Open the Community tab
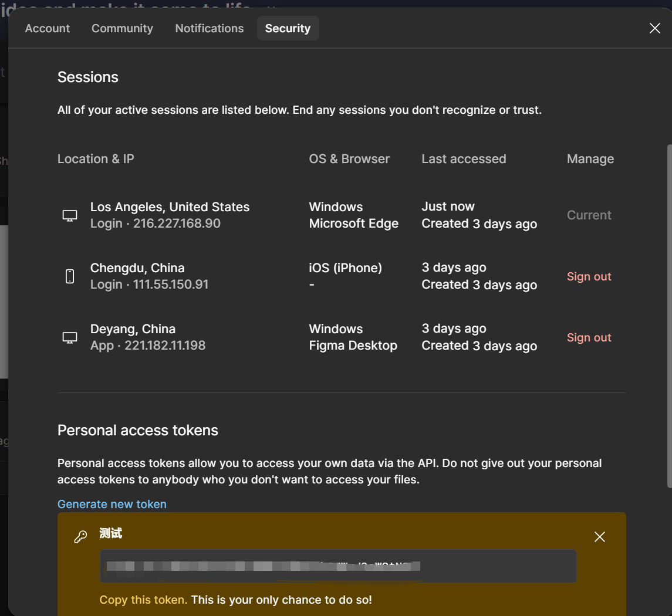Screen dimensions: 672x616 click(x=122, y=28)
